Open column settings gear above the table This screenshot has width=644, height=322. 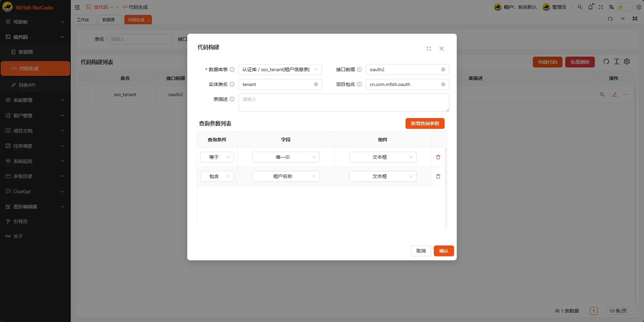click(x=627, y=62)
